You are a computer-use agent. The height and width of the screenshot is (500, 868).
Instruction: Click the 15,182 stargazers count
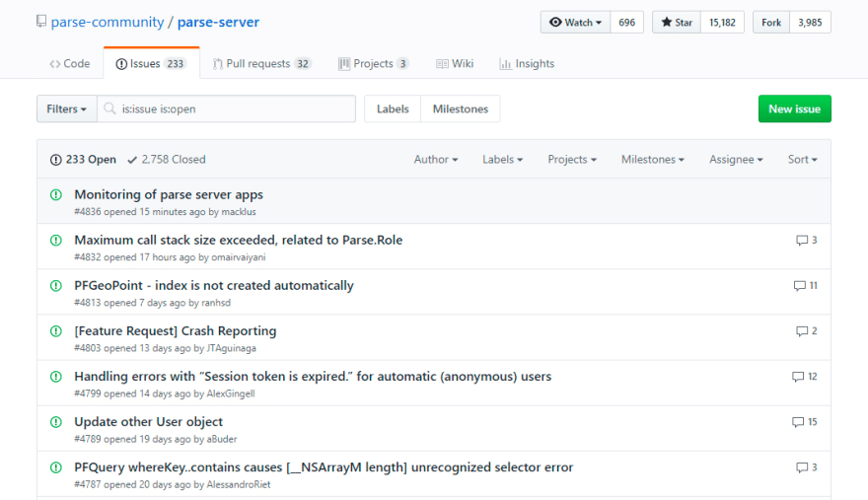(x=722, y=22)
